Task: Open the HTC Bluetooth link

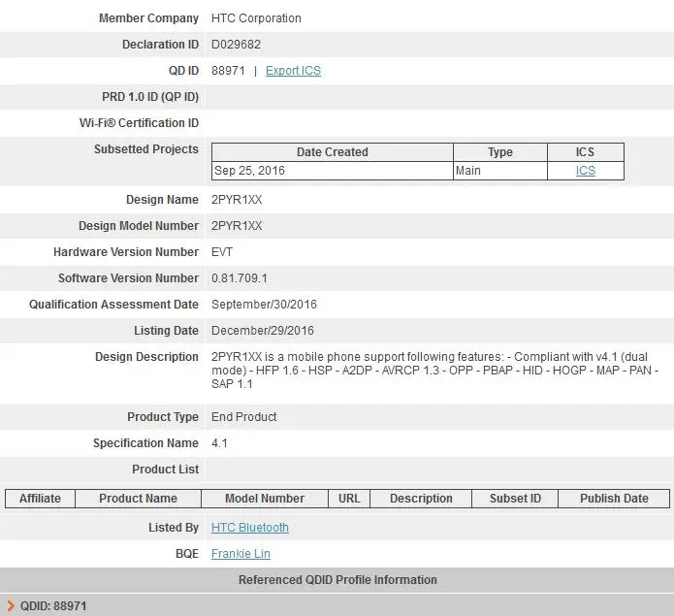Action: 250,528
